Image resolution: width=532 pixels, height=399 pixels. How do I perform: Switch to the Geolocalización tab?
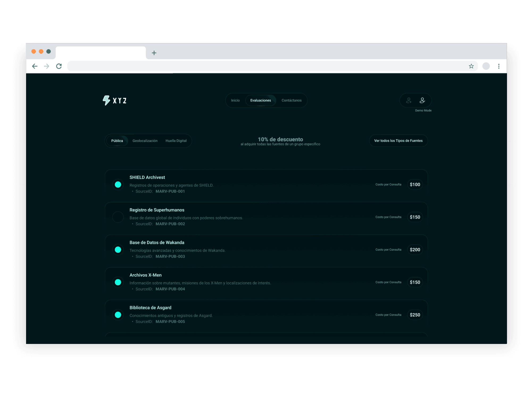tap(145, 141)
